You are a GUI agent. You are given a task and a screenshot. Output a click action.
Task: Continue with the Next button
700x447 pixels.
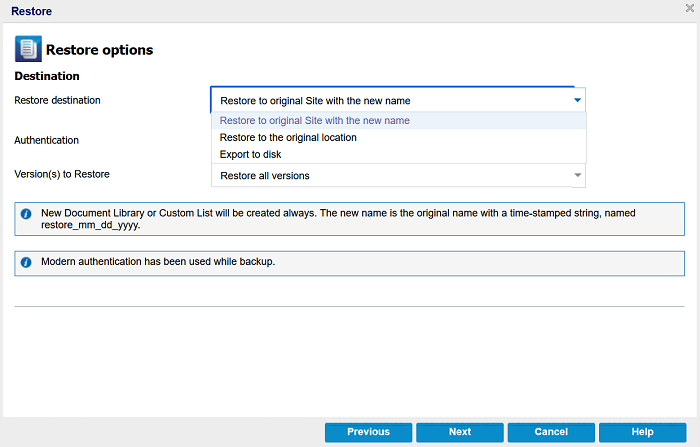click(x=460, y=432)
